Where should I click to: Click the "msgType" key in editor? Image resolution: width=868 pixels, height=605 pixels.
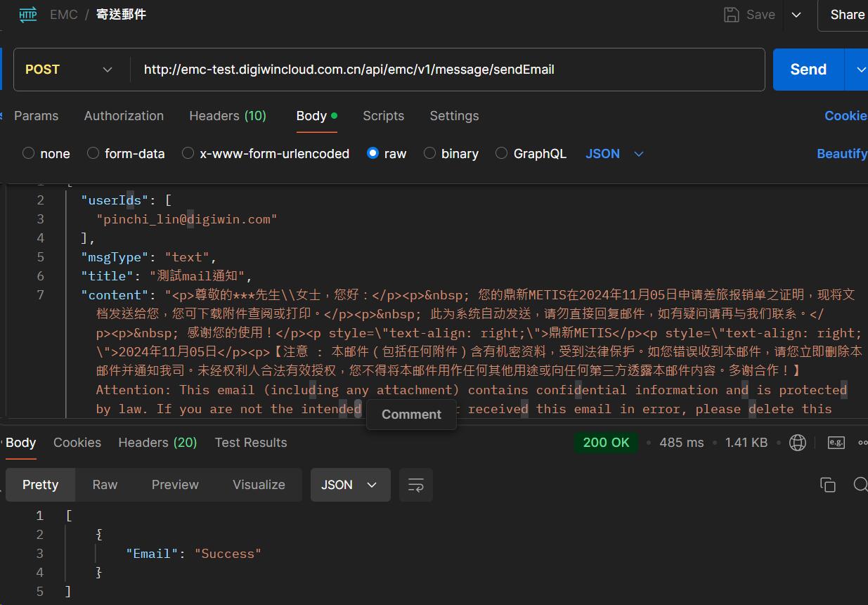click(115, 257)
